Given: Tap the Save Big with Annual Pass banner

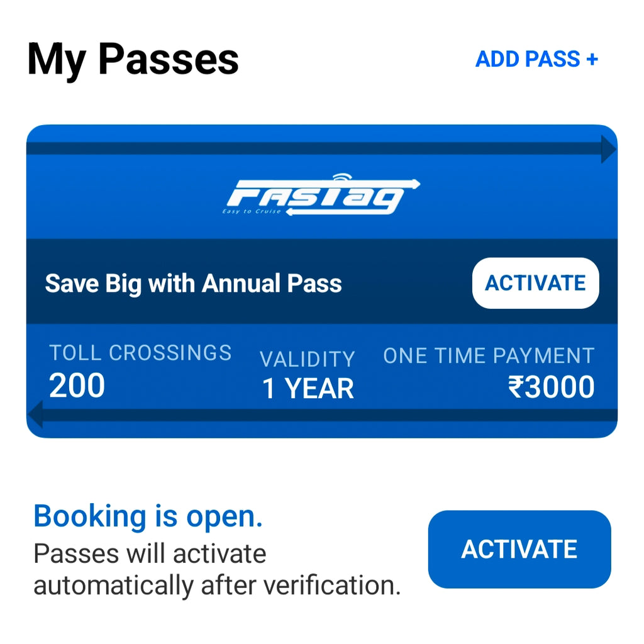Looking at the screenshot, I should 194,284.
